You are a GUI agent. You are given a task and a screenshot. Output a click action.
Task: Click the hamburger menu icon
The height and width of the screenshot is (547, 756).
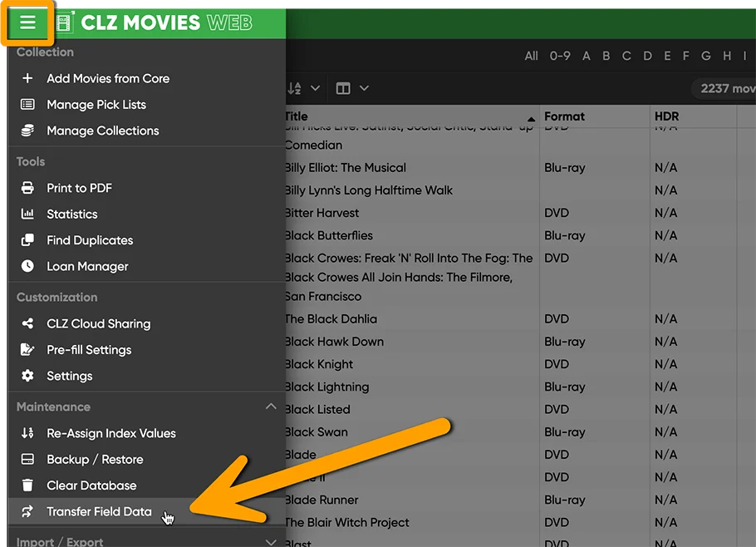click(x=27, y=22)
